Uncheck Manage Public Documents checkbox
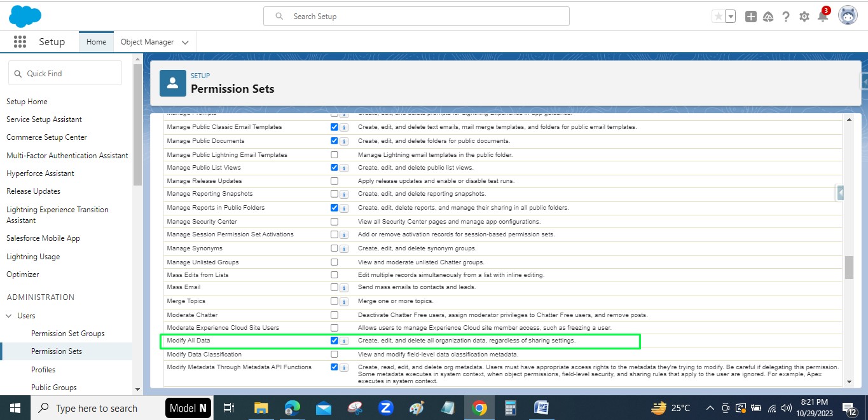Image resolution: width=868 pixels, height=420 pixels. click(x=334, y=141)
